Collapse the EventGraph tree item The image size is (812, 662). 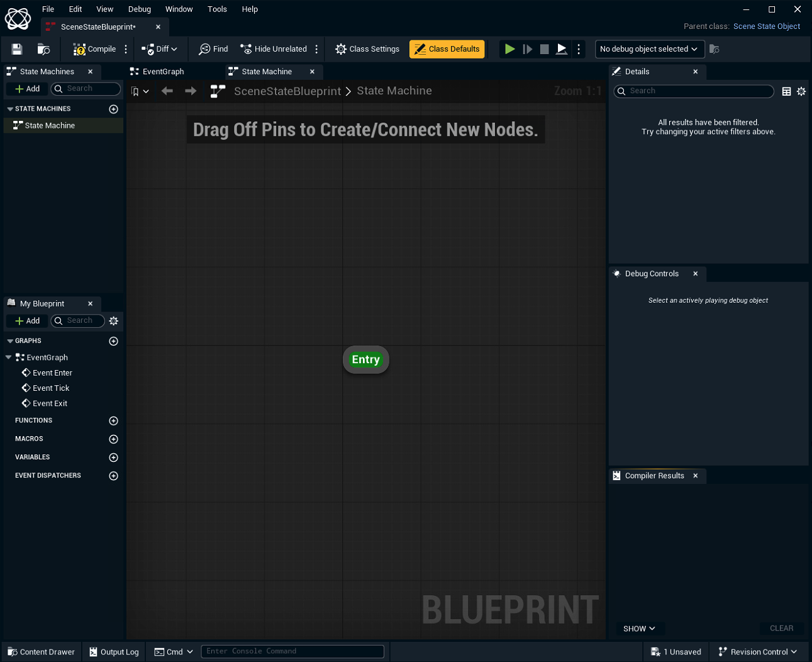coord(9,357)
